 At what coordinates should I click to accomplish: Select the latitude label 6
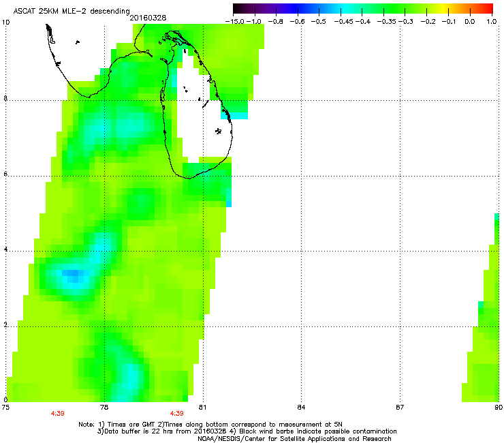5,174
